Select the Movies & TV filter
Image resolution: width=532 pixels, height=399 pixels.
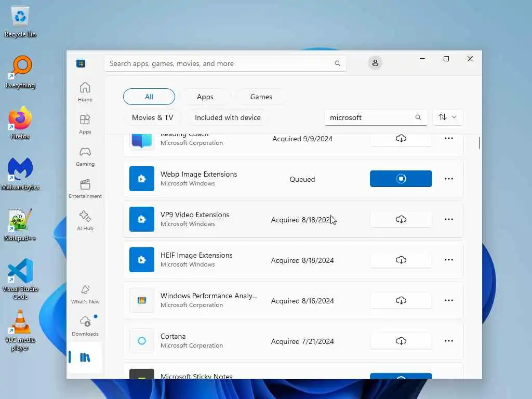tap(152, 117)
